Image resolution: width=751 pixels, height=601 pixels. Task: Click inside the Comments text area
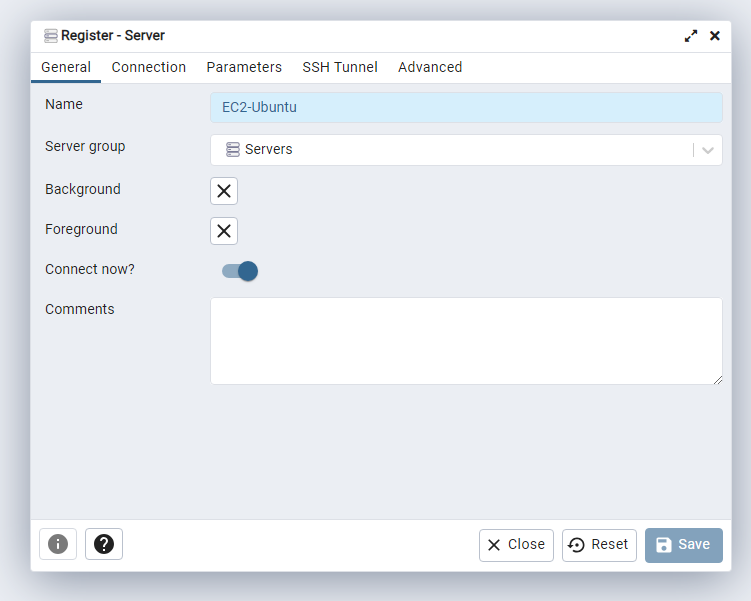click(x=466, y=341)
